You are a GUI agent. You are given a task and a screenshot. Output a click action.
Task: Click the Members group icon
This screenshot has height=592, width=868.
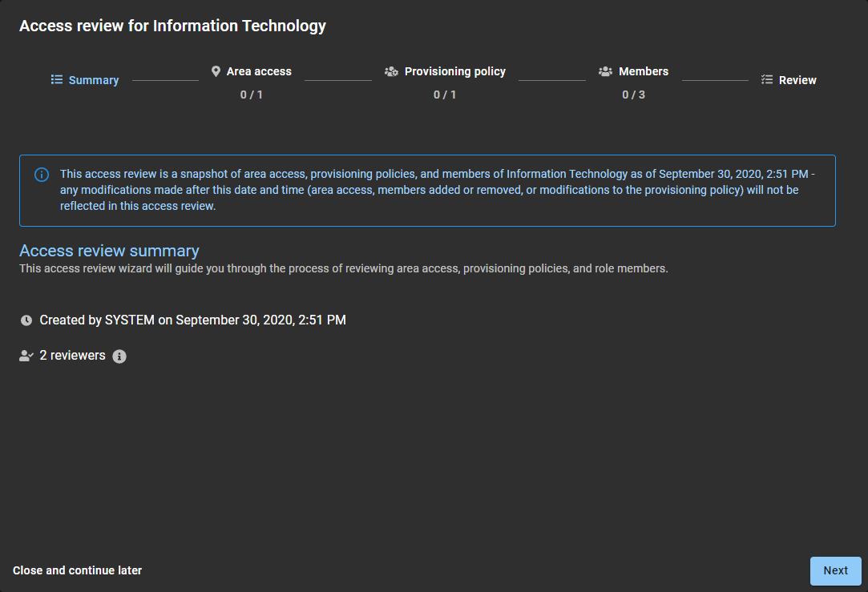(605, 71)
